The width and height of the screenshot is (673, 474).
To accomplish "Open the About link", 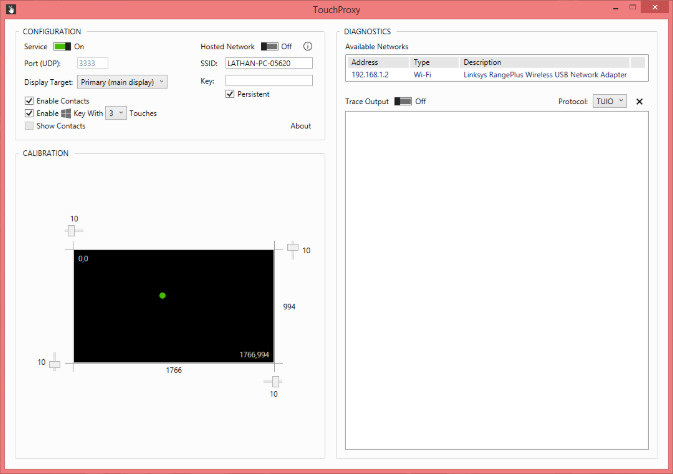I will pos(300,126).
